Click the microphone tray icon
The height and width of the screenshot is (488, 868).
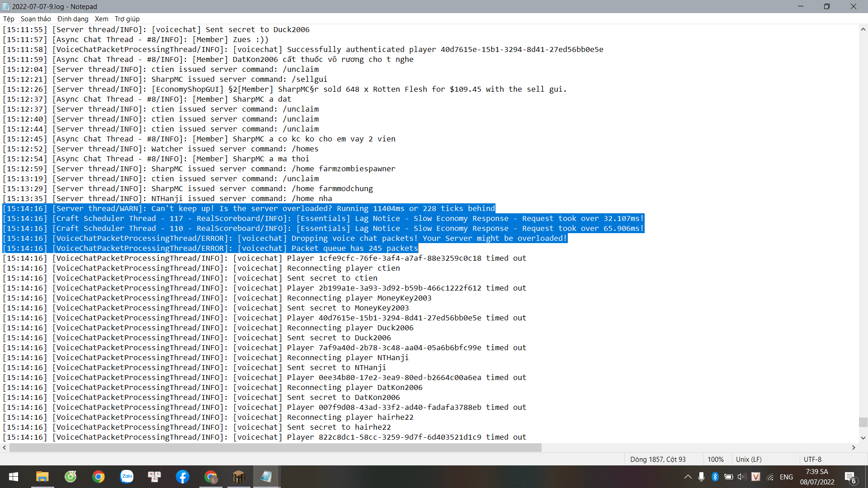pyautogui.click(x=701, y=477)
